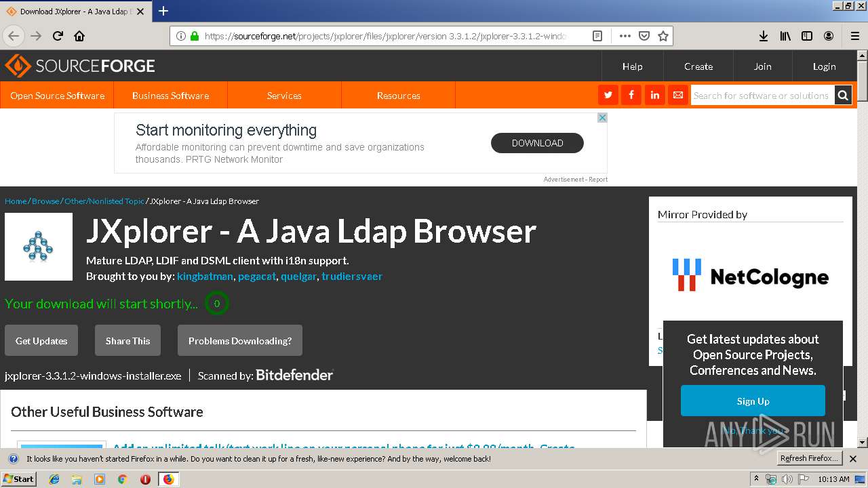Click Help in the top navigation
Image resolution: width=868 pixels, height=488 pixels.
tap(632, 66)
